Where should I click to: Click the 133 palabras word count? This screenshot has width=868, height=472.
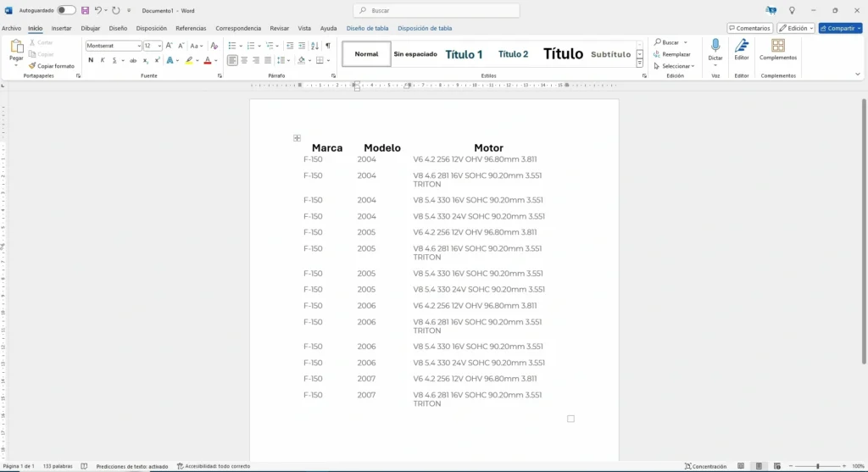tap(58, 466)
